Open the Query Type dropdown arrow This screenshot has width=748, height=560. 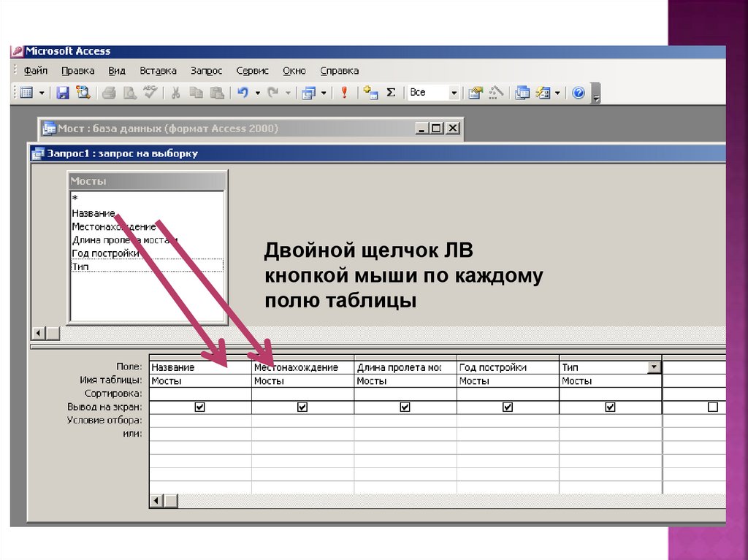click(x=324, y=93)
